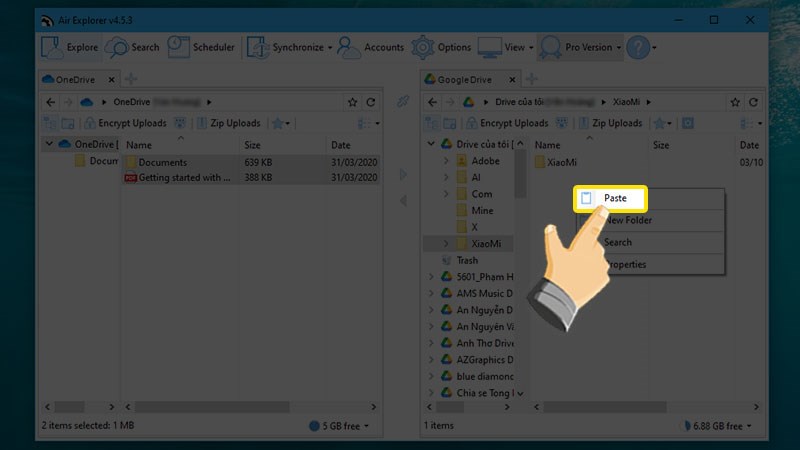The height and width of the screenshot is (450, 800).
Task: Open the 5 GB free storage dropdown
Action: tap(339, 426)
